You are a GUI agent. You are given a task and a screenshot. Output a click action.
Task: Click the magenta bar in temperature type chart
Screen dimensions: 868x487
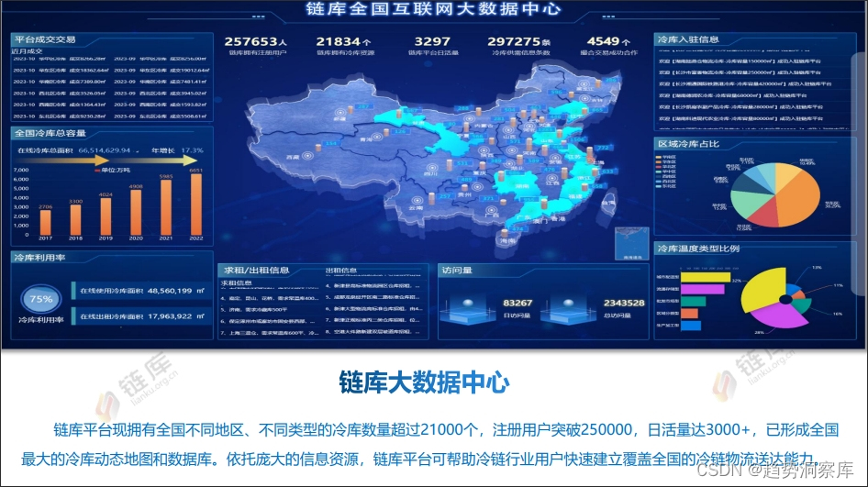pos(703,289)
